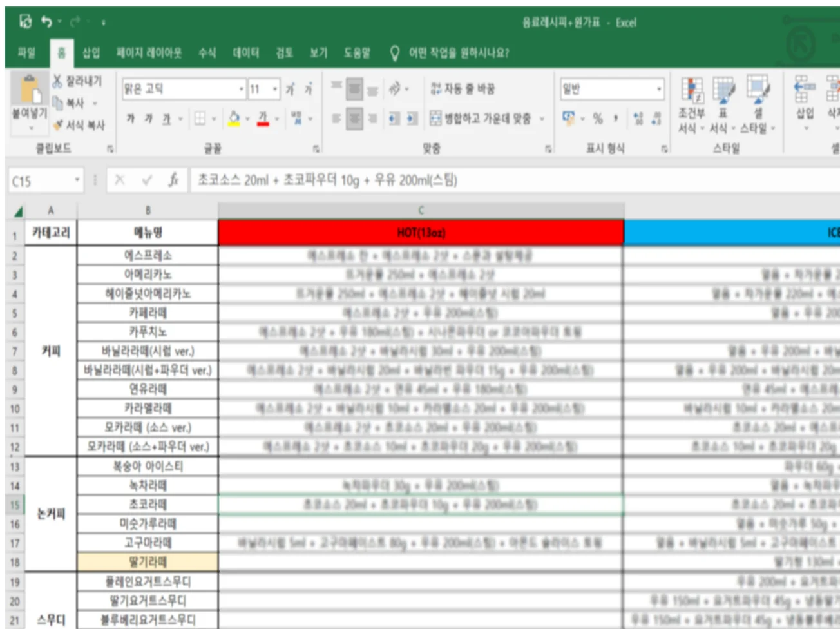Open the fill color dropdown arrow
The height and width of the screenshot is (629, 840).
coord(247,119)
